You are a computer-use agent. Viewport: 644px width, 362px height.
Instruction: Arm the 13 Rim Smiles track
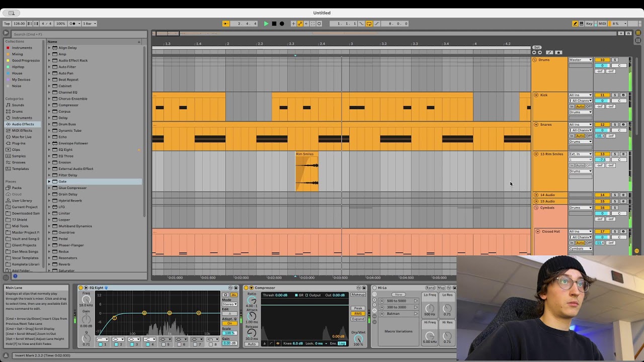pyautogui.click(x=623, y=154)
